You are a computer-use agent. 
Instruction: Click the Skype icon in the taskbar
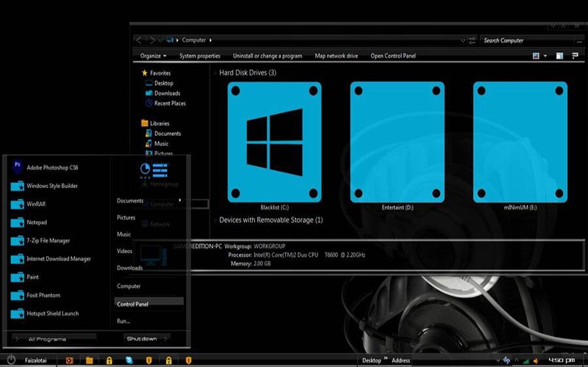tap(129, 360)
